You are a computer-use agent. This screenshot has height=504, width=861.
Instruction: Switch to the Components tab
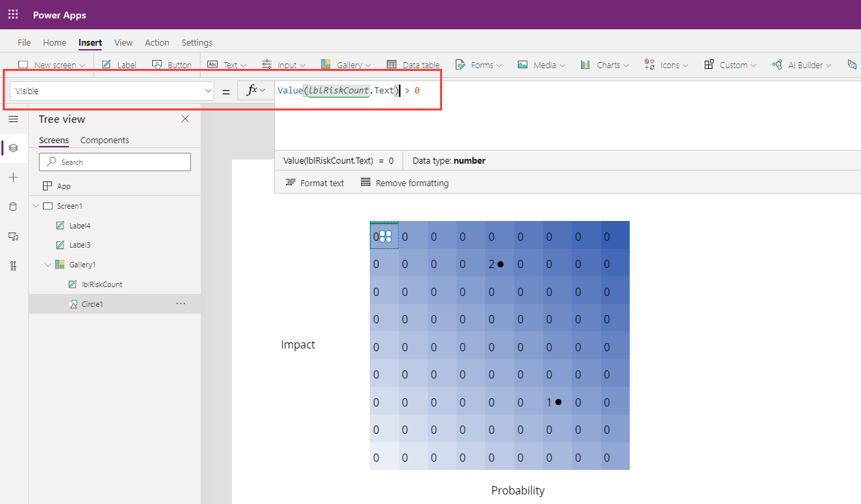(104, 140)
